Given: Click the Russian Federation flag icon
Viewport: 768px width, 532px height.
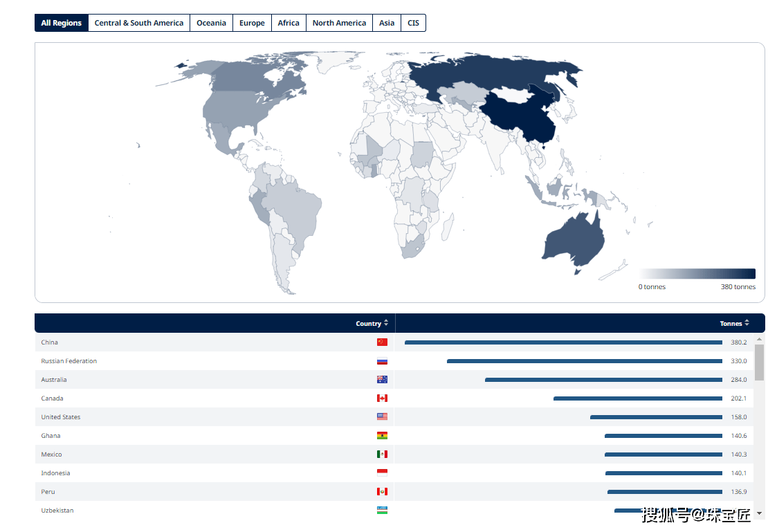Looking at the screenshot, I should [382, 361].
